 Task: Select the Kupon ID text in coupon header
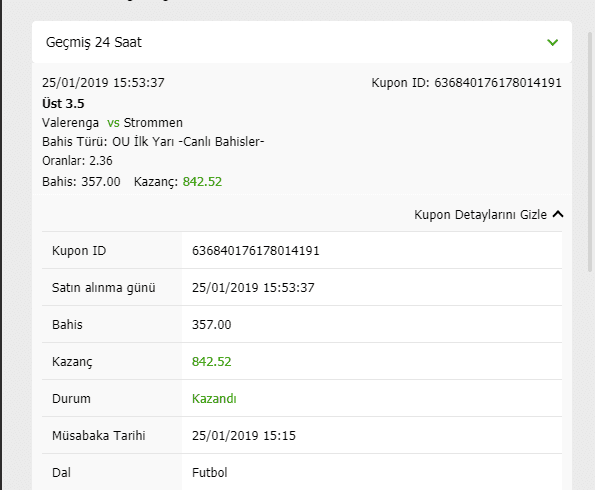(x=466, y=83)
